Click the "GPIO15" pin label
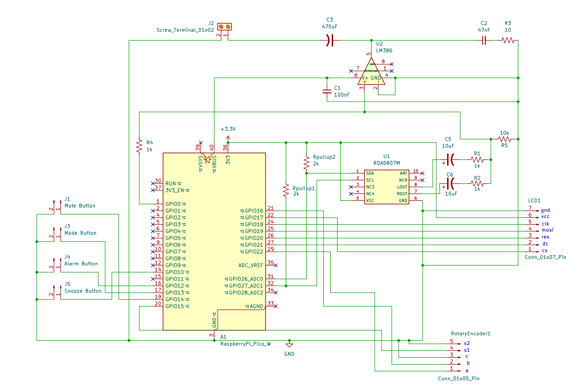 click(175, 306)
